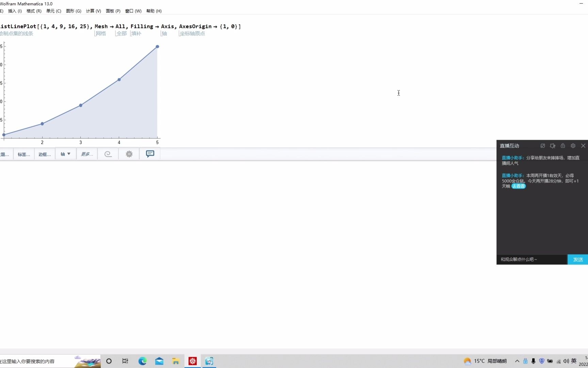
Task: Click the star/pin icon in 直播互动 panel
Action: click(x=553, y=146)
